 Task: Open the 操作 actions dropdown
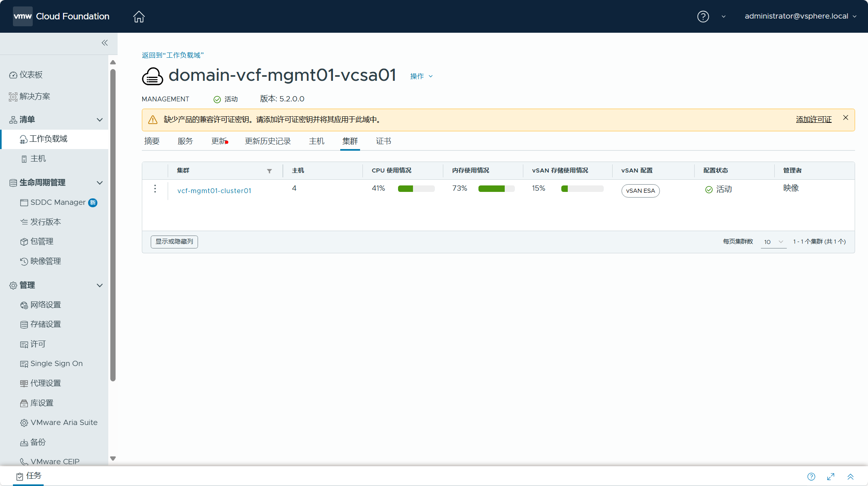click(421, 76)
